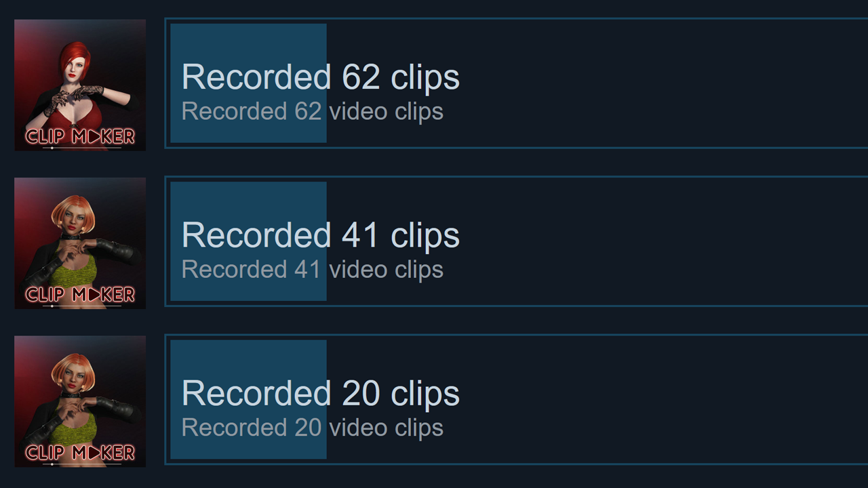This screenshot has height=488, width=868.
Task: Select the icon beside Recorded 20 clips
Action: (80, 401)
